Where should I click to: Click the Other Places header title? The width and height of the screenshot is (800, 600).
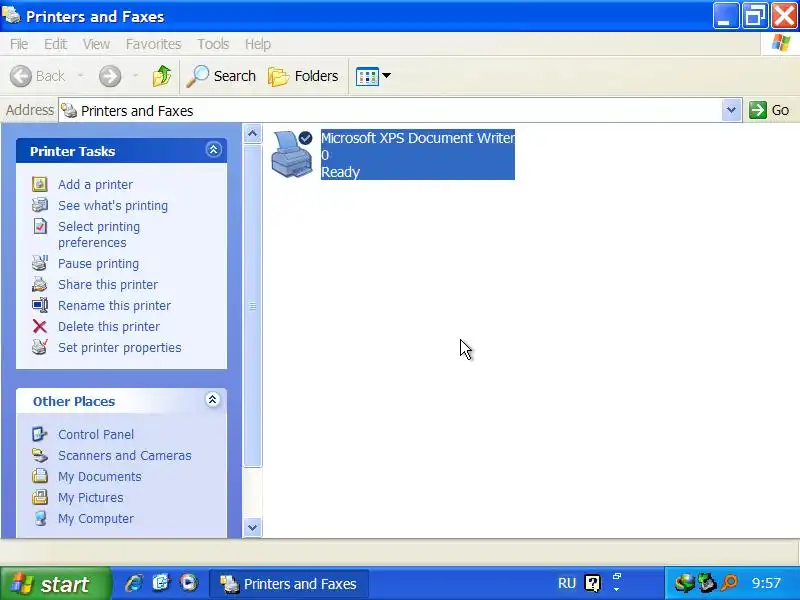[74, 401]
